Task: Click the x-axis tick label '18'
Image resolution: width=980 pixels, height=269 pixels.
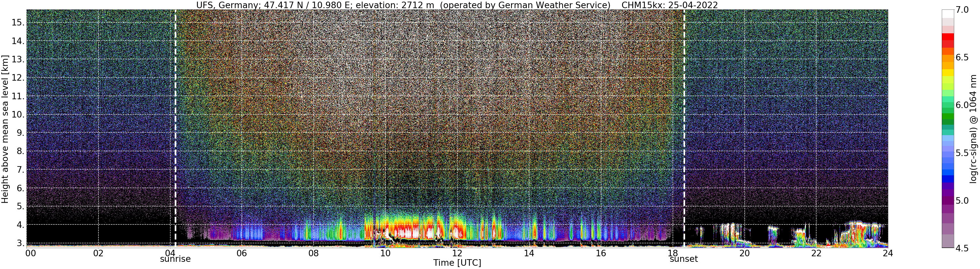Action: (672, 253)
